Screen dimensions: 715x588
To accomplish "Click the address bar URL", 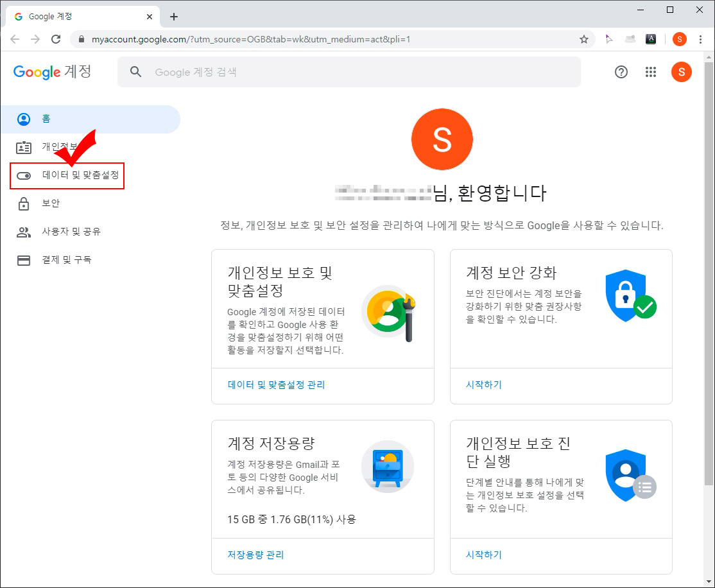I will point(251,39).
